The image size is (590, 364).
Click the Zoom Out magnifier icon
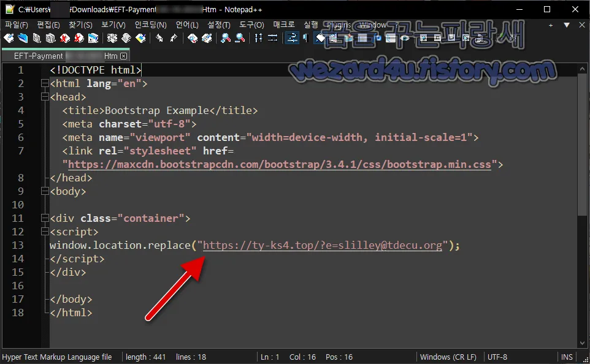coord(240,38)
